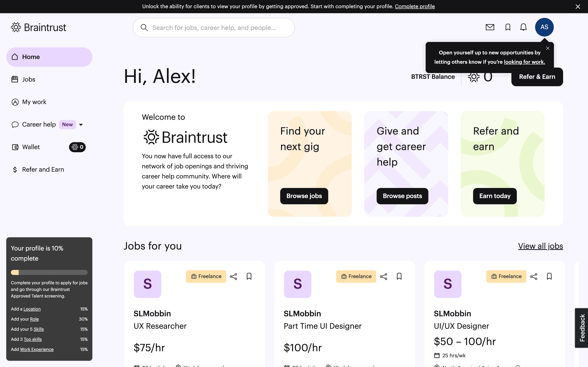Share the UX Researcher job posting

pyautogui.click(x=234, y=276)
